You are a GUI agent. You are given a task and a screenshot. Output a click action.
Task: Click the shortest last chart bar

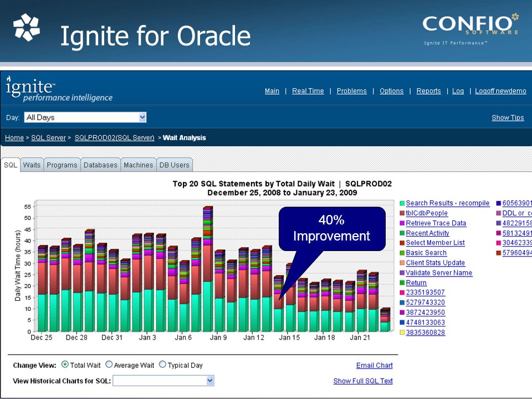tap(385, 320)
